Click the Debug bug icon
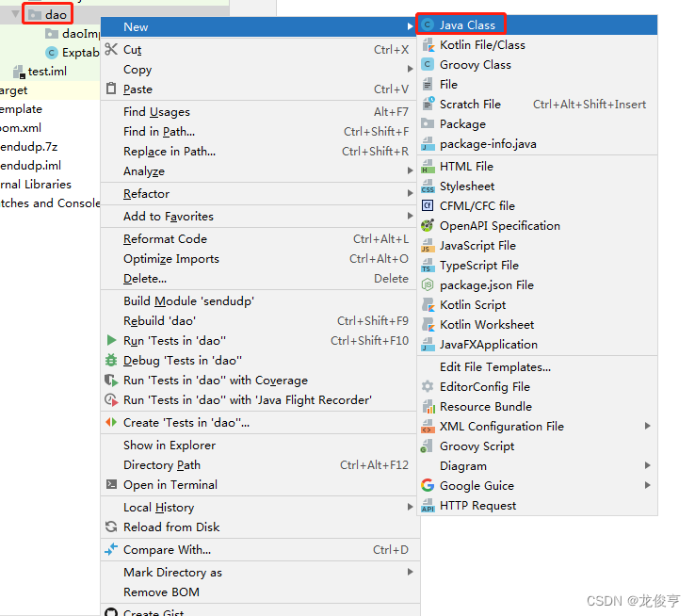Viewport: 695px width, 616px height. pos(111,361)
